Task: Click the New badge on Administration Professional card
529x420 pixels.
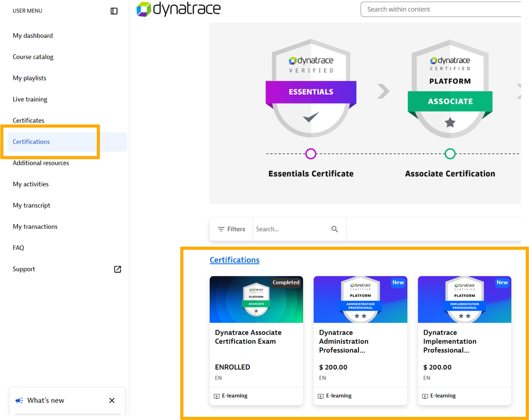Action: pos(398,283)
